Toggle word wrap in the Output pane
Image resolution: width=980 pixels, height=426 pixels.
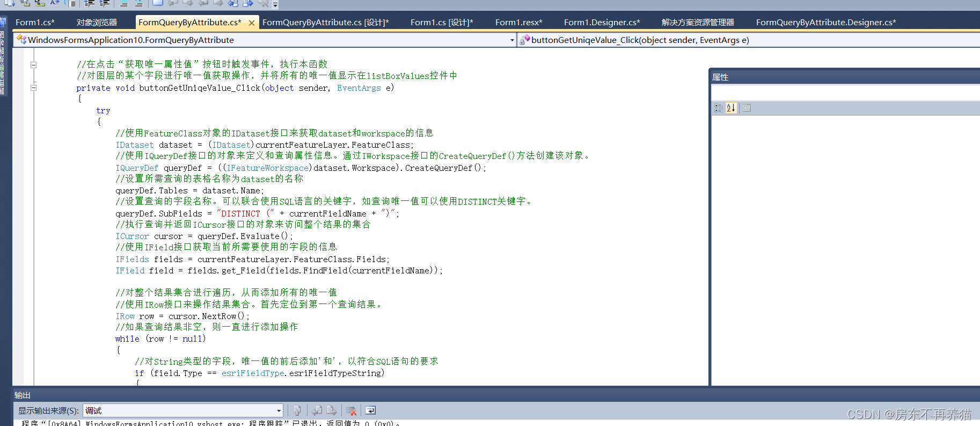[370, 411]
